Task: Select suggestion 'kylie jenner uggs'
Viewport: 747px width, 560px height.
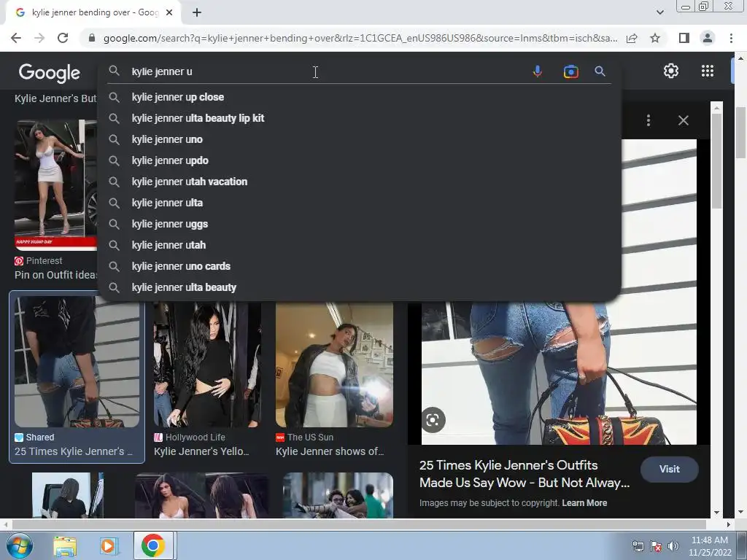Action: [359, 224]
